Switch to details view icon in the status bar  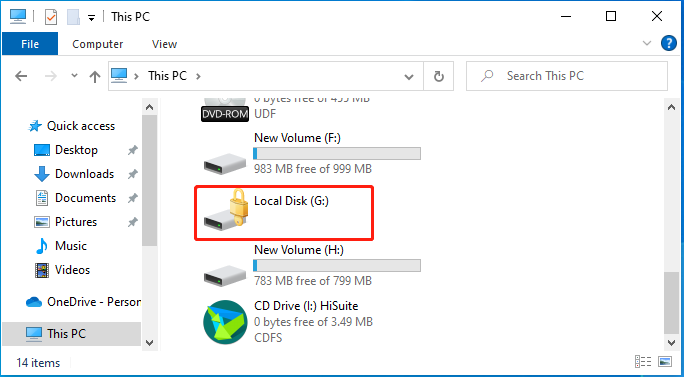coord(643,362)
